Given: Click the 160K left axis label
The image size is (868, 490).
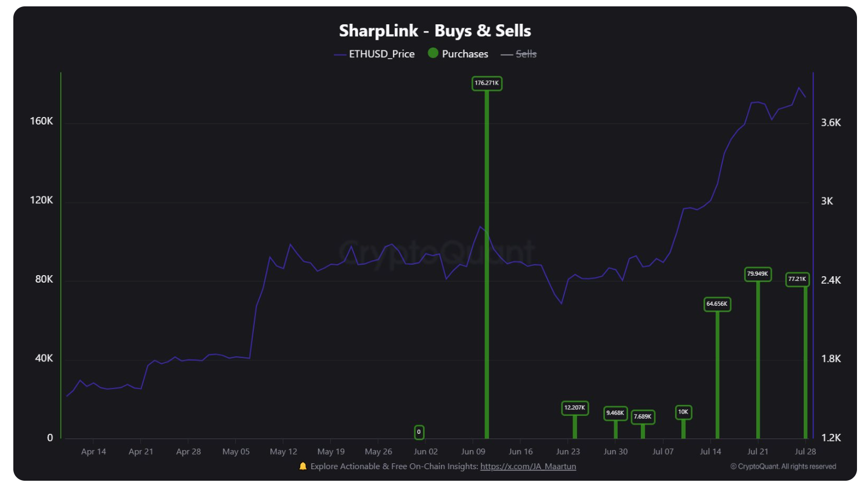Looking at the screenshot, I should pos(41,121).
